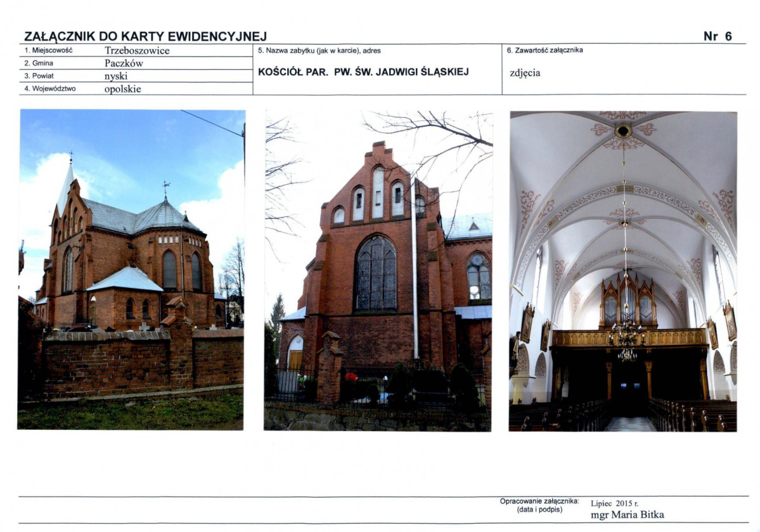
Task: Open the church gable facade photo
Action: click(378, 271)
